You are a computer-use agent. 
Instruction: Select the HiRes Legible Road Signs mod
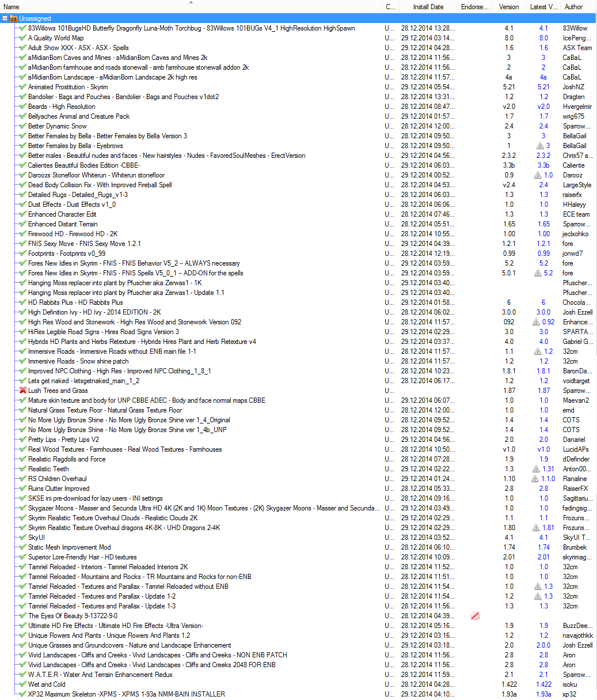click(104, 332)
